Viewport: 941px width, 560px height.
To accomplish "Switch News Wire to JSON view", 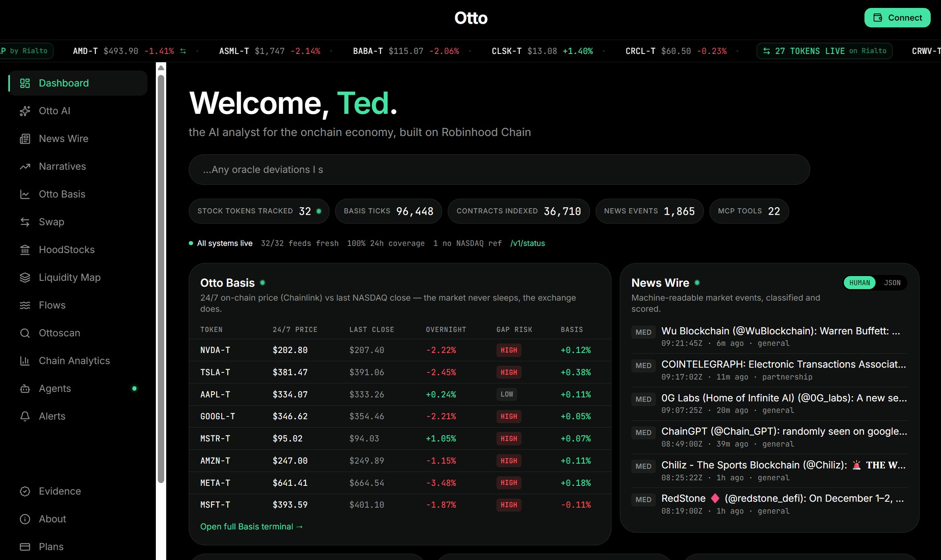I will (x=892, y=283).
